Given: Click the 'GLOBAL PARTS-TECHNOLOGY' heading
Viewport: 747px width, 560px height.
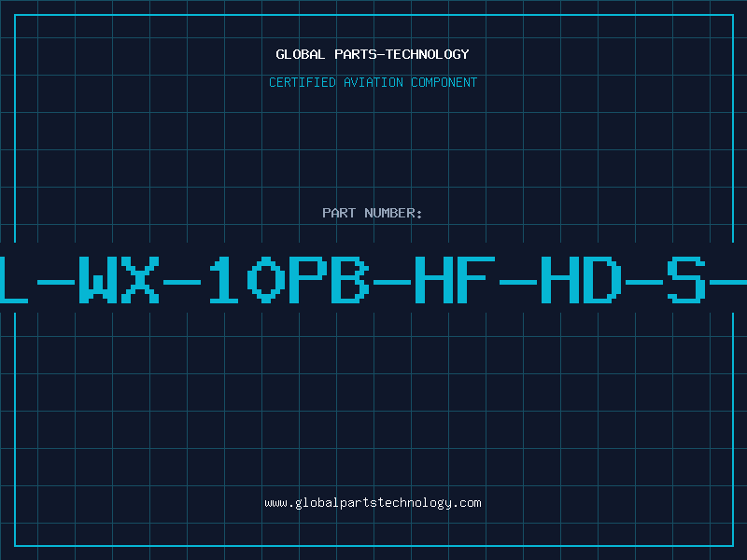Looking at the screenshot, I should [x=373, y=54].
